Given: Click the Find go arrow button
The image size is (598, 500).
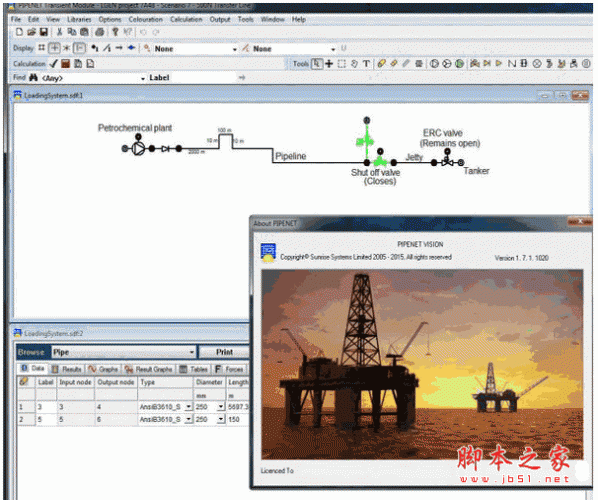Looking at the screenshot, I should (x=242, y=78).
